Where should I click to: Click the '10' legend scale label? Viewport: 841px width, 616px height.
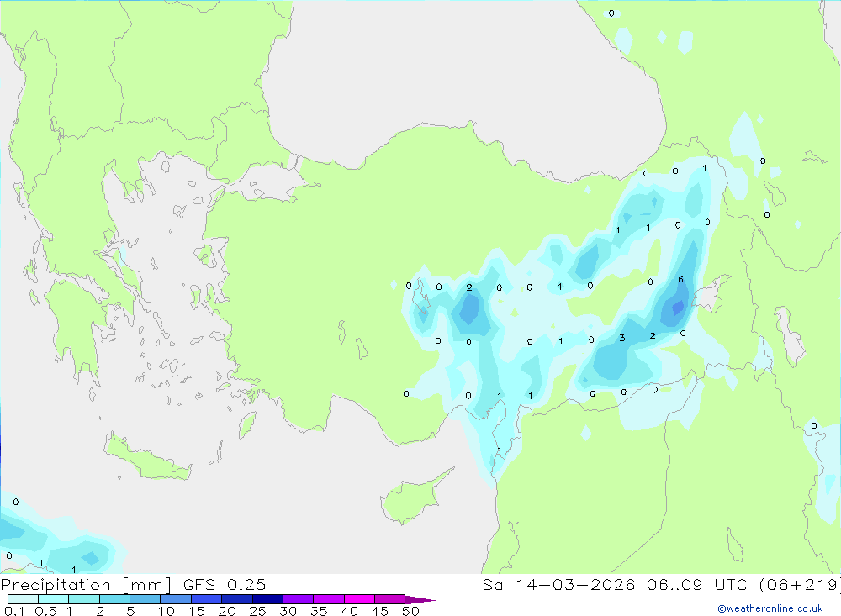(166, 611)
